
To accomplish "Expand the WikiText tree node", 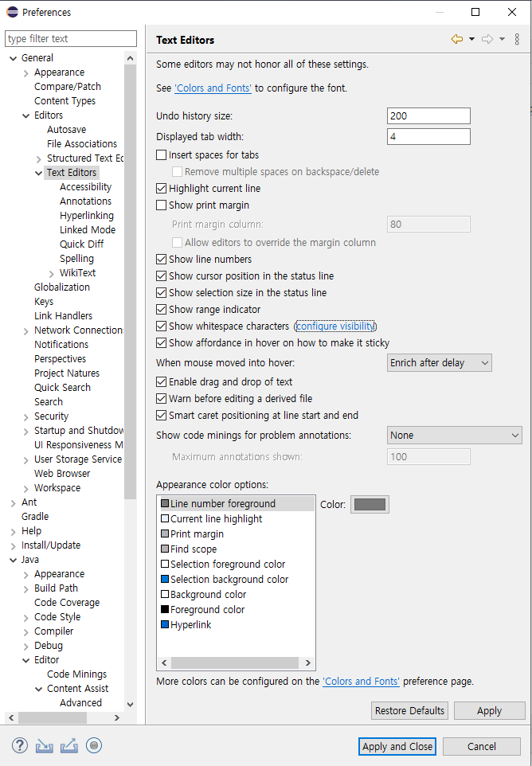I will 51,274.
